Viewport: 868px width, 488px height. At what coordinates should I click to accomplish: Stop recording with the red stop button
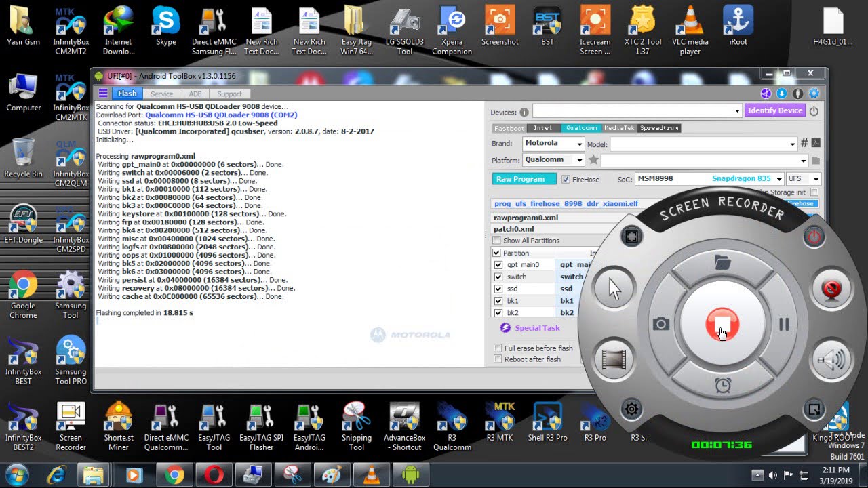[722, 325]
